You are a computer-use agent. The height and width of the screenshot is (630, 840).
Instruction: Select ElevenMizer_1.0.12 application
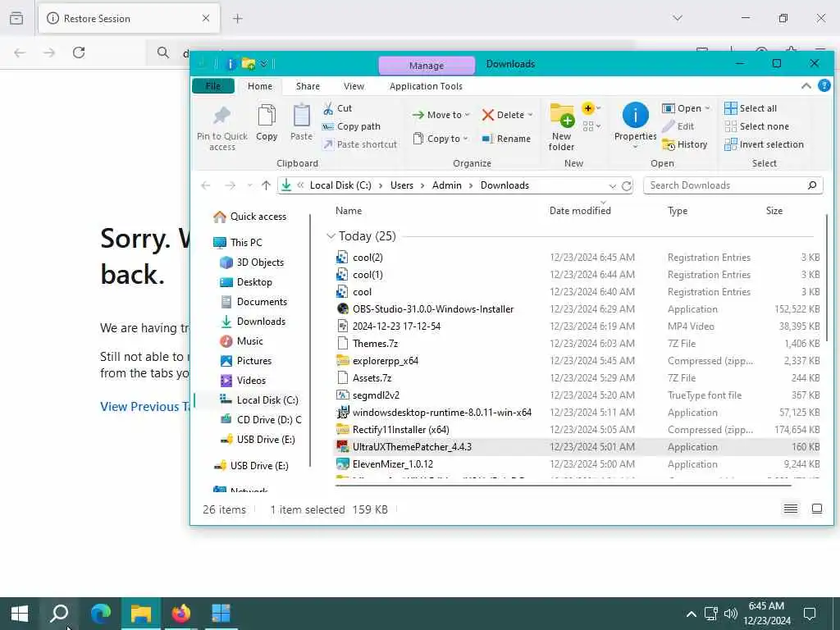[577, 464]
